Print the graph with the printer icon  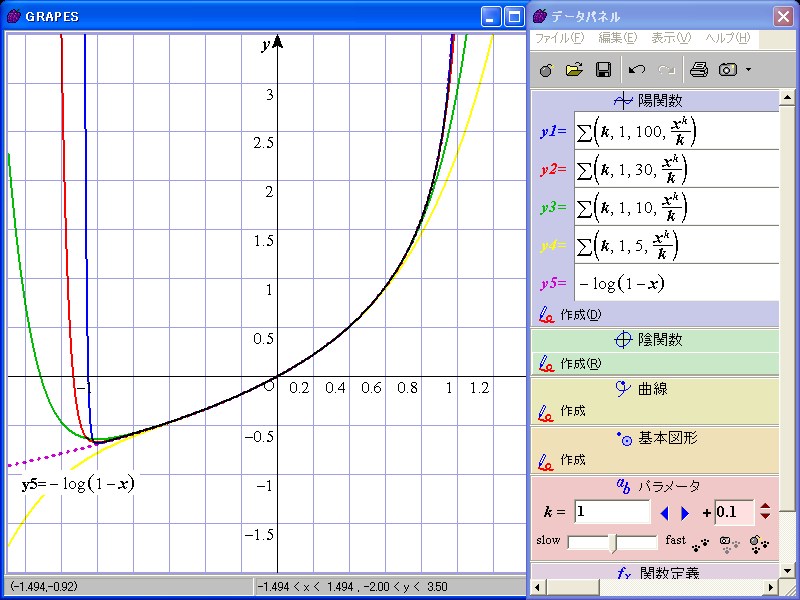point(699,70)
